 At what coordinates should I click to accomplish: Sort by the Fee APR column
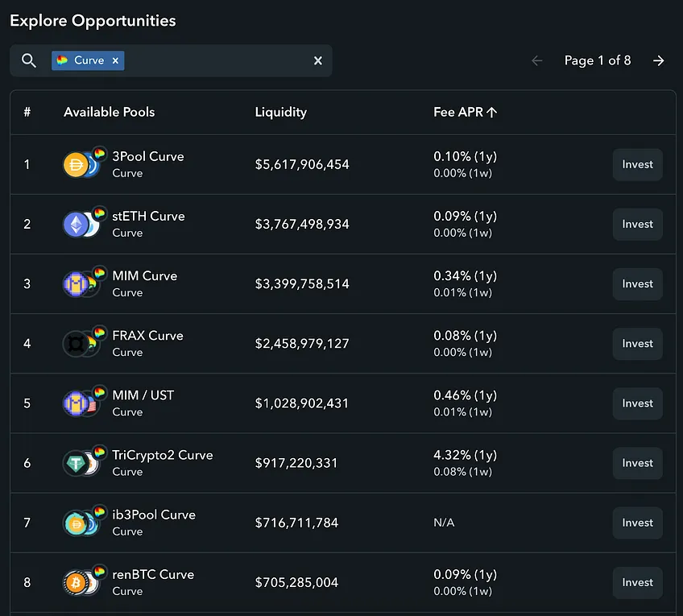click(x=465, y=112)
